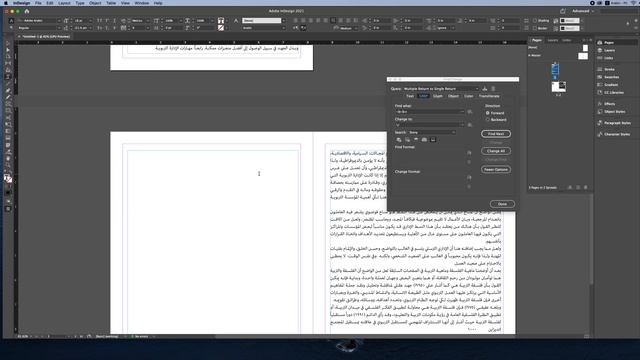Viewport: 640px width, 360px height.
Task: Open the Apple menu
Action: click(6, 3)
